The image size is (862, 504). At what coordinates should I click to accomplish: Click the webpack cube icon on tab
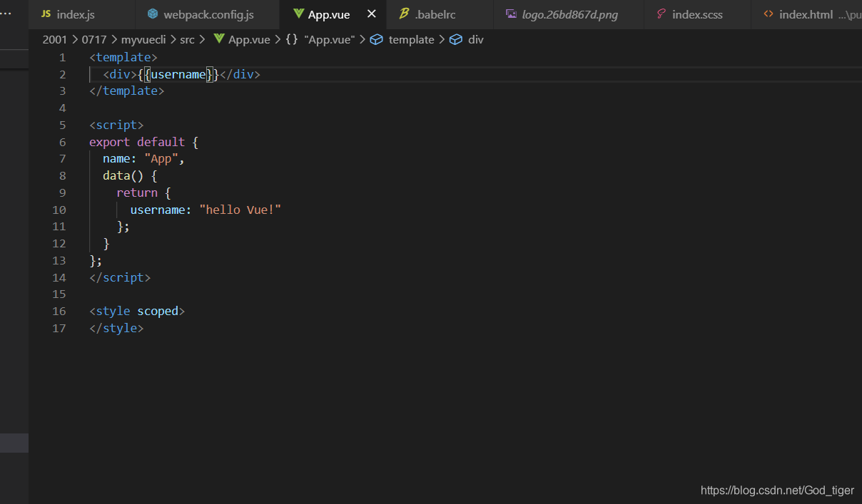point(153,14)
